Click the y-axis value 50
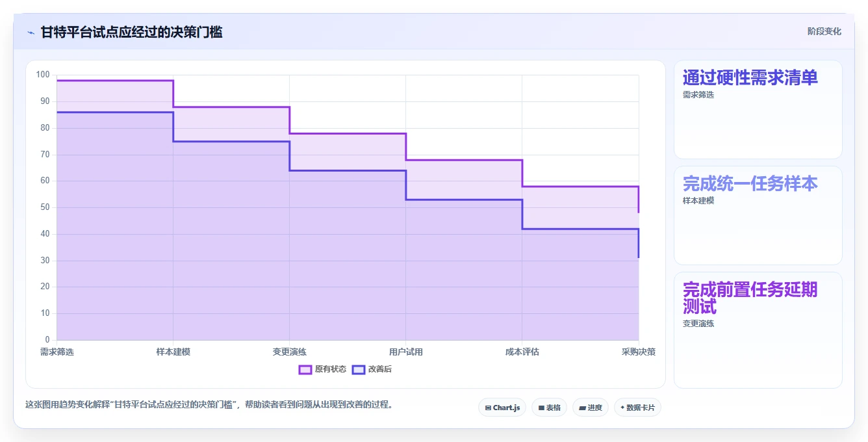The width and height of the screenshot is (868, 442). click(45, 207)
